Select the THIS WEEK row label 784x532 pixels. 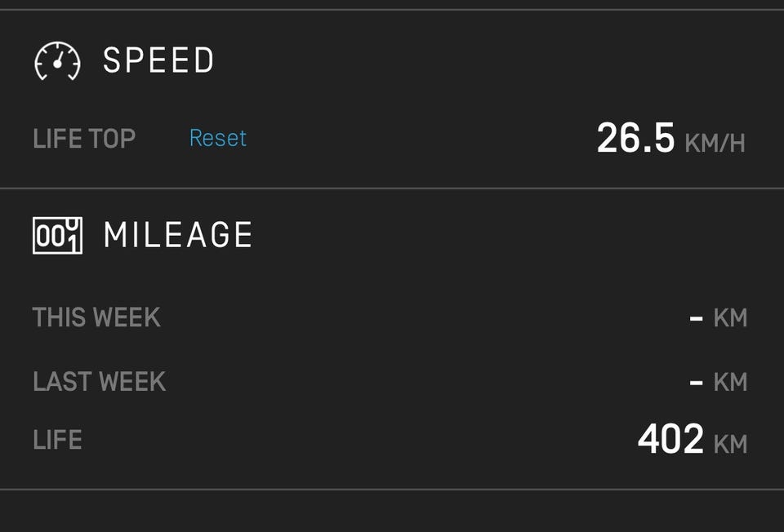[96, 317]
